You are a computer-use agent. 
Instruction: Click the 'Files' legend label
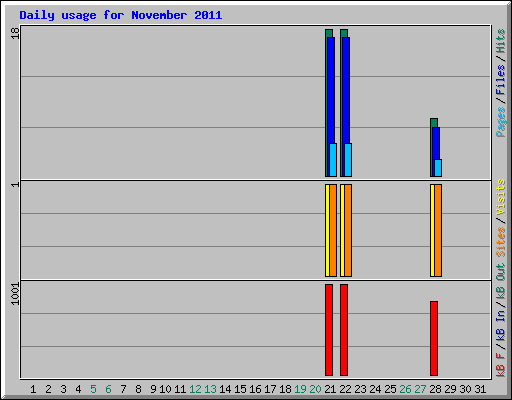[500, 80]
